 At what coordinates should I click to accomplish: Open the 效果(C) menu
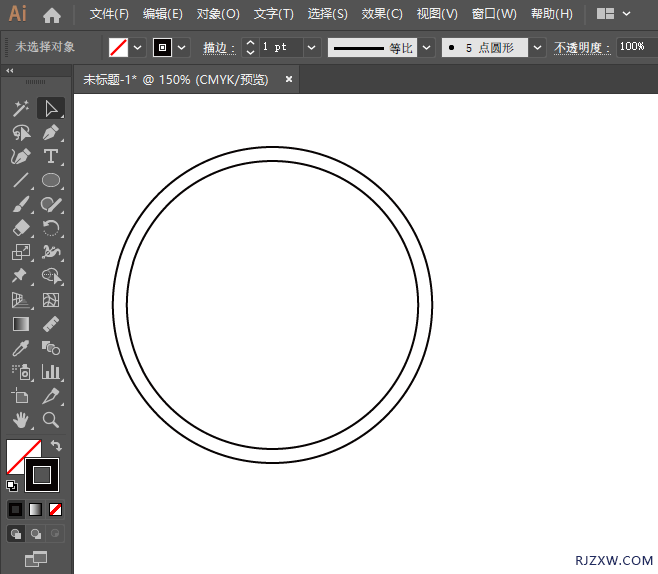[382, 15]
